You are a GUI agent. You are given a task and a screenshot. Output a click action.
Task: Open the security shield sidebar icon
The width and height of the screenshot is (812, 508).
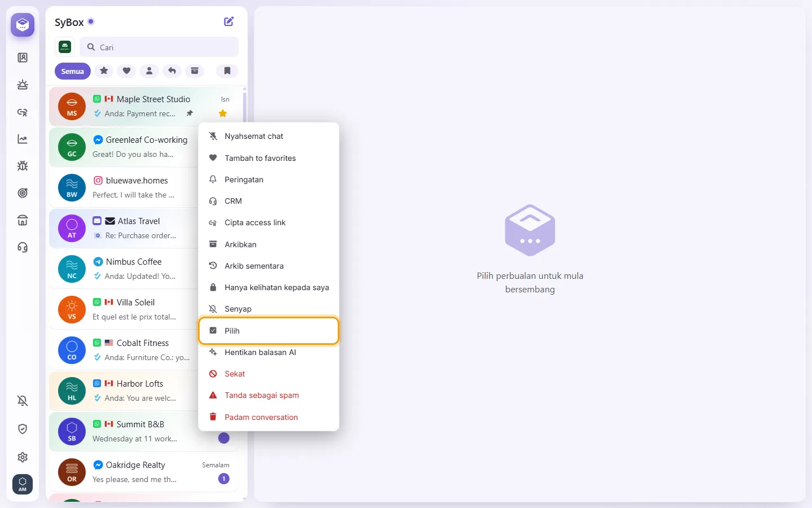(x=23, y=429)
